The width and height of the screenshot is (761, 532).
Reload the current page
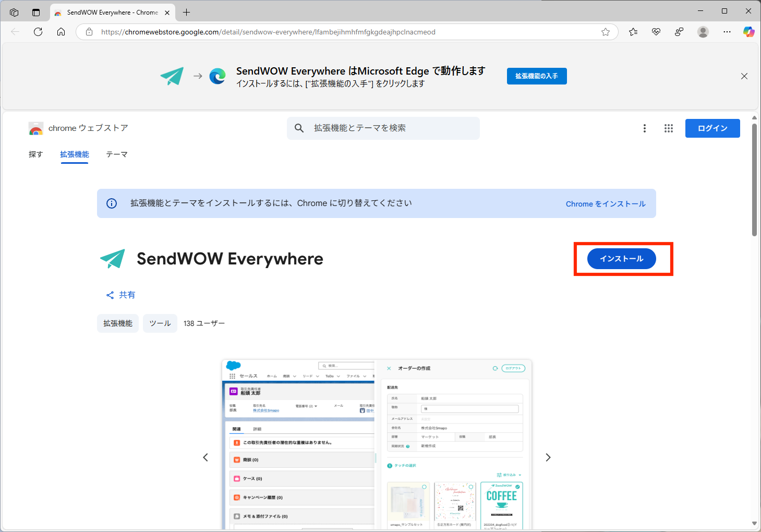pyautogui.click(x=38, y=32)
